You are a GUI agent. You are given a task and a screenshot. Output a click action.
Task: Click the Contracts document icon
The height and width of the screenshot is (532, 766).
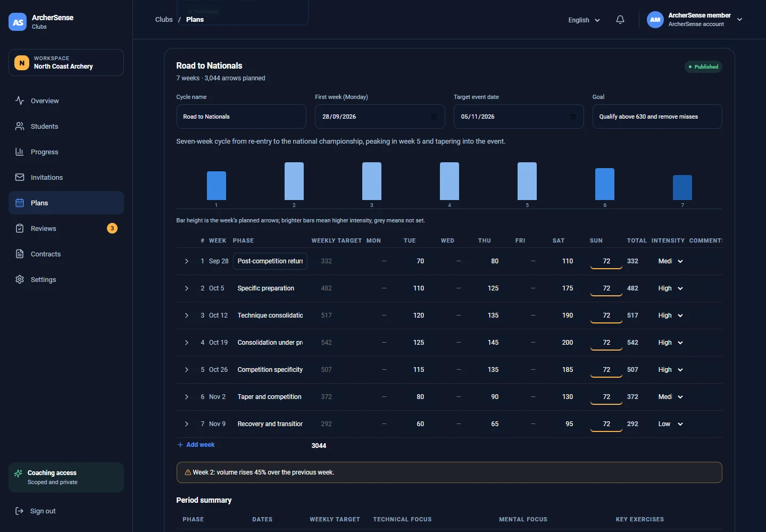tap(20, 254)
